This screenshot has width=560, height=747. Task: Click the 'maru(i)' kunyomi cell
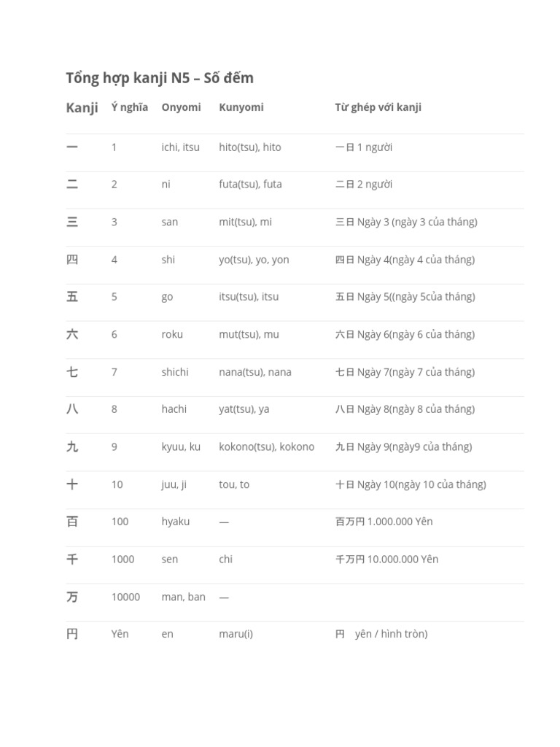coord(236,634)
